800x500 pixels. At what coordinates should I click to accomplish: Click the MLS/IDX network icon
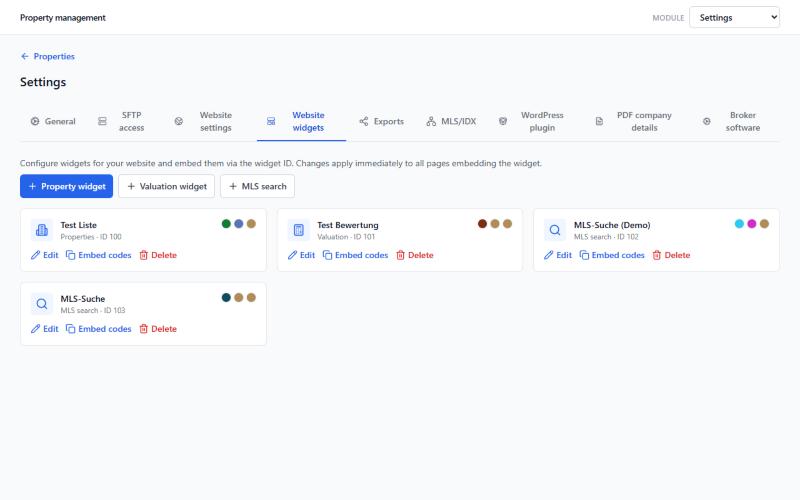[x=431, y=121]
